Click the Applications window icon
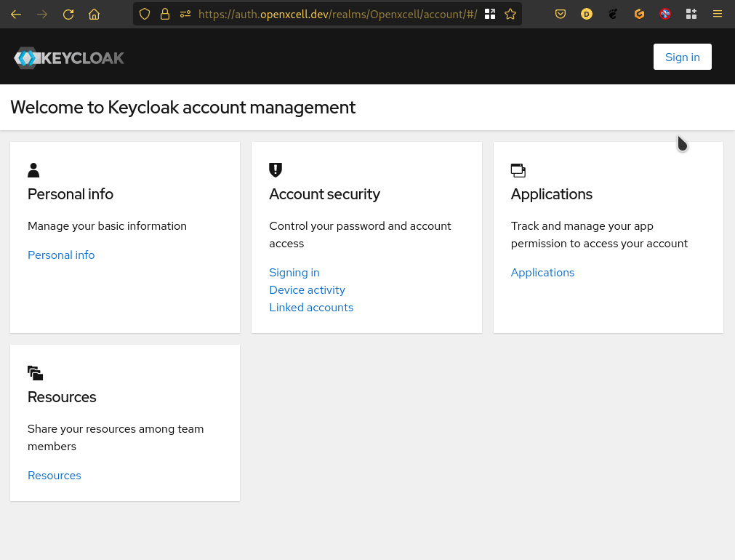 tap(518, 170)
